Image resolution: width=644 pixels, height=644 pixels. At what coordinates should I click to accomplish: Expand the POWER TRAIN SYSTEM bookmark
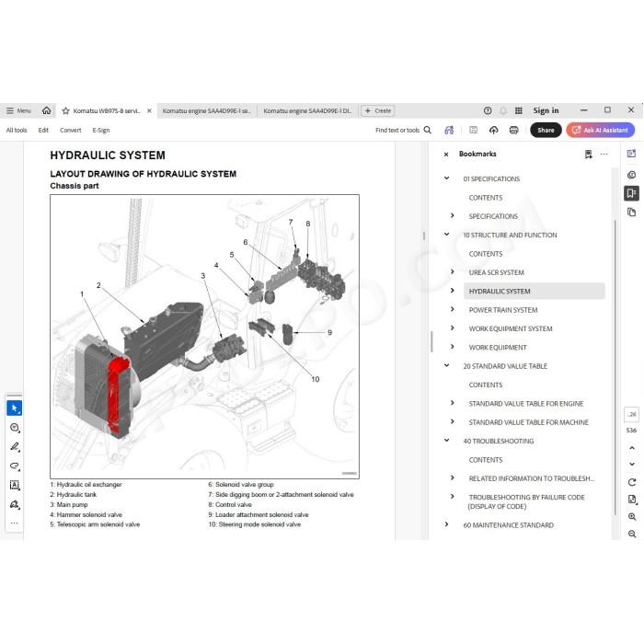[x=453, y=309]
